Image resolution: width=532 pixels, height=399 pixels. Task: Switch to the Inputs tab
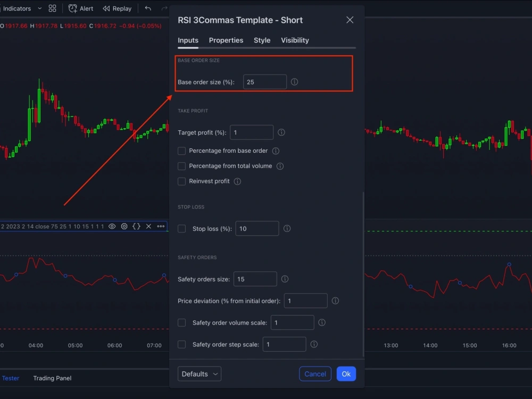coord(188,40)
